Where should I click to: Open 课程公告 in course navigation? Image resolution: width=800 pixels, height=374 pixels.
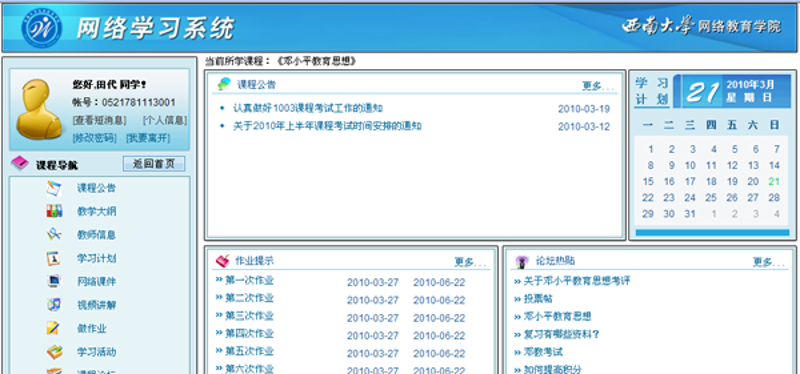pyautogui.click(x=96, y=188)
